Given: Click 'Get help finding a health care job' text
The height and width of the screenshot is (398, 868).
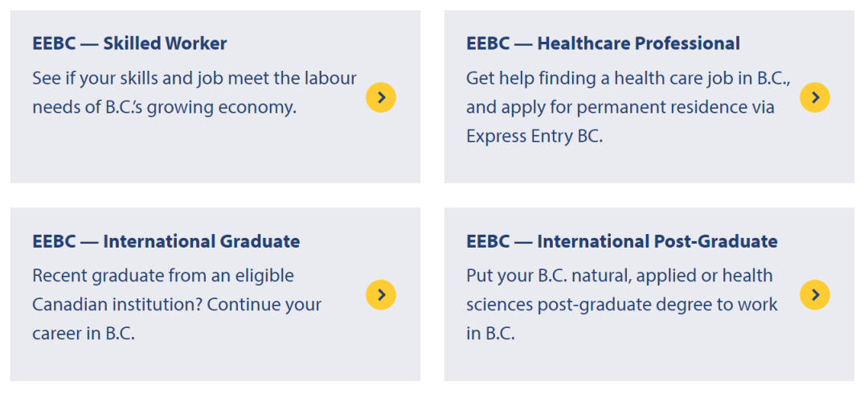Looking at the screenshot, I should 628,78.
